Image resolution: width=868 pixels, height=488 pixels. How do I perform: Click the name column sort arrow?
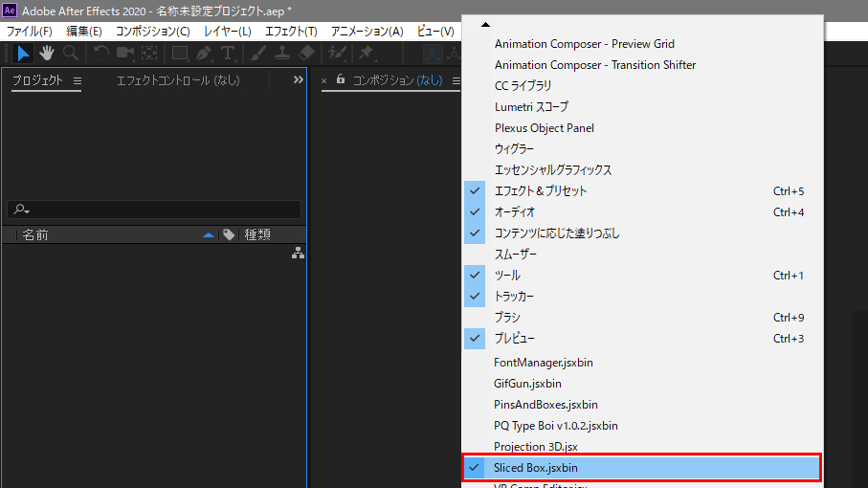[x=208, y=235]
